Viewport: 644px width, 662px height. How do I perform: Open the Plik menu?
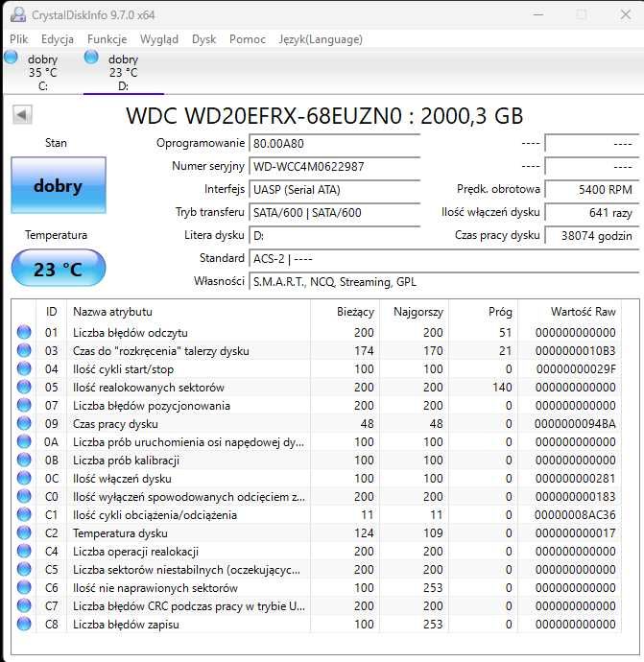19,39
